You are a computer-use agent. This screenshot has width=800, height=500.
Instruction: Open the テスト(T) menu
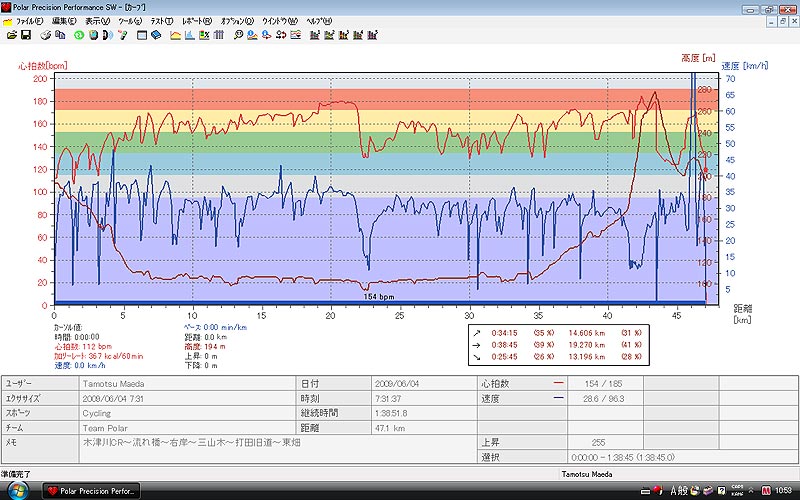(x=161, y=21)
